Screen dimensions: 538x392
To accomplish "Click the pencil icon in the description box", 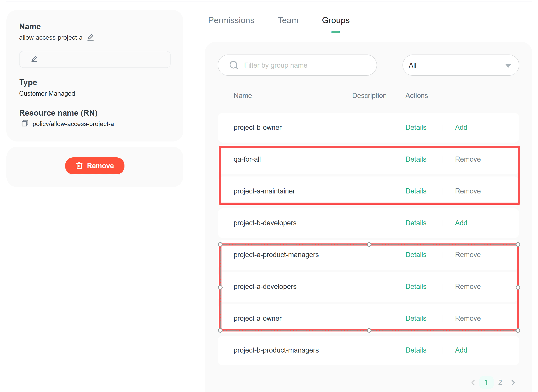I will pos(34,59).
